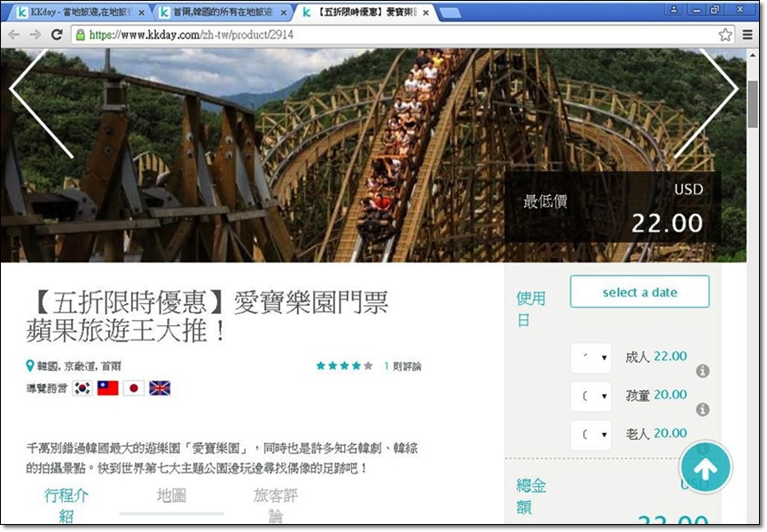
Task: Open the senior 老人 quantity dropdown
Action: [x=591, y=434]
